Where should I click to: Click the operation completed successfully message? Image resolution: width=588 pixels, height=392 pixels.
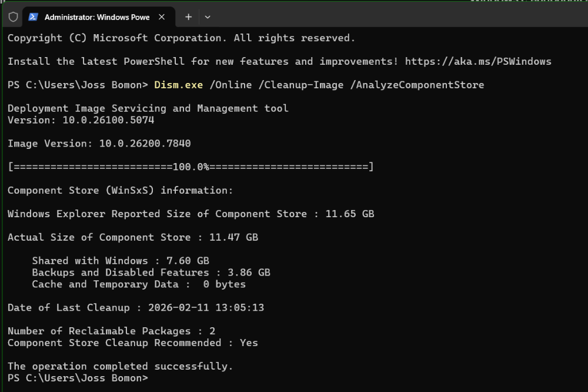point(121,366)
